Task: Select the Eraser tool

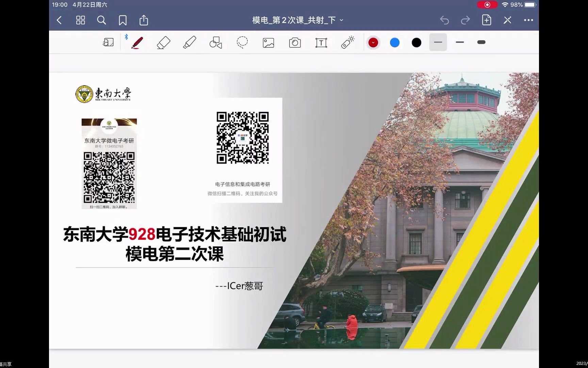Action: [163, 42]
